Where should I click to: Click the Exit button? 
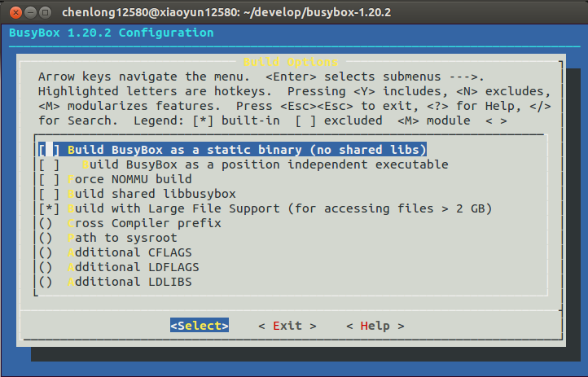[287, 326]
